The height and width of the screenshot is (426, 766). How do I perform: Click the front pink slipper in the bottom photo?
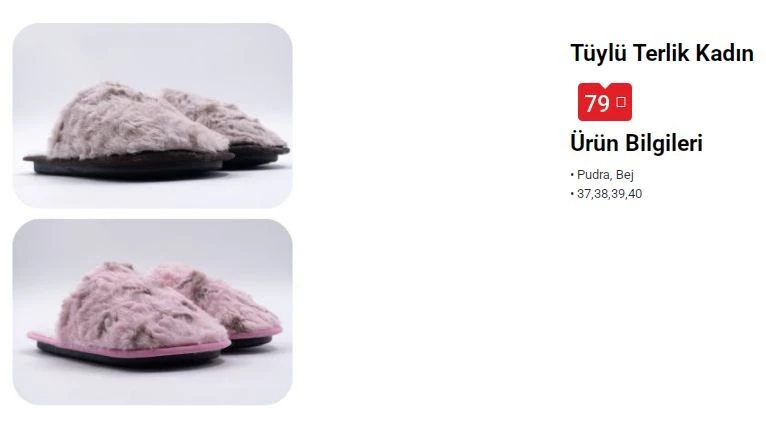coord(129,315)
